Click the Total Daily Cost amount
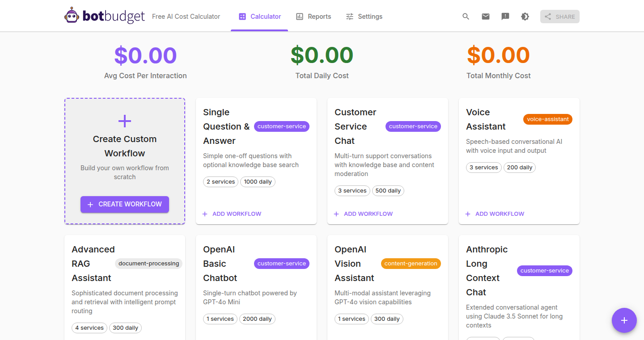This screenshot has width=644, height=340. pyautogui.click(x=322, y=55)
